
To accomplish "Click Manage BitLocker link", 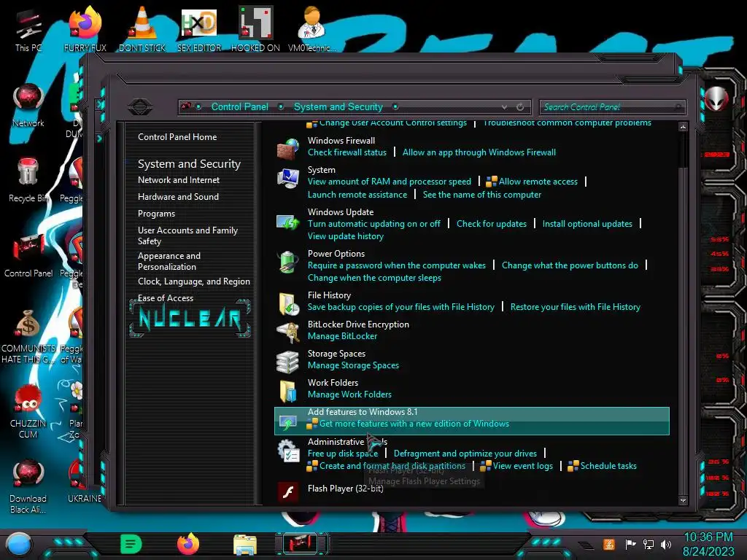I will coord(342,336).
